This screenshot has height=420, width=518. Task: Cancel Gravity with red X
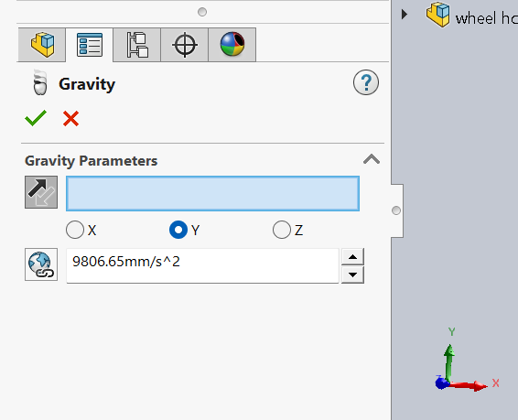(70, 119)
